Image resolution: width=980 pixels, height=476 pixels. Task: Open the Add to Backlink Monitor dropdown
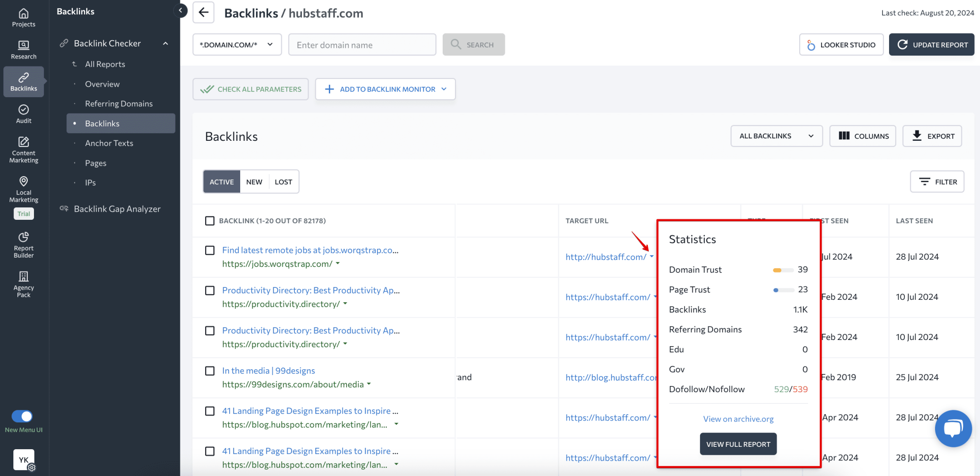pos(385,89)
